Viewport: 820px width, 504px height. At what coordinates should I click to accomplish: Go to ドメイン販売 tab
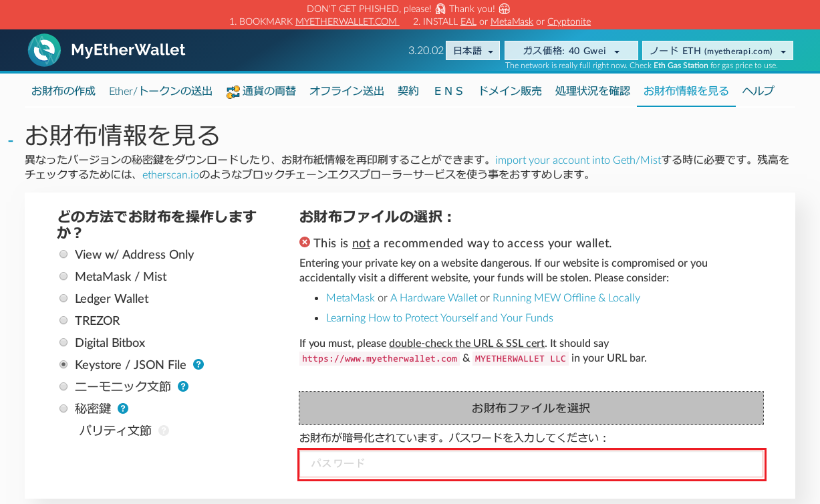click(x=510, y=91)
